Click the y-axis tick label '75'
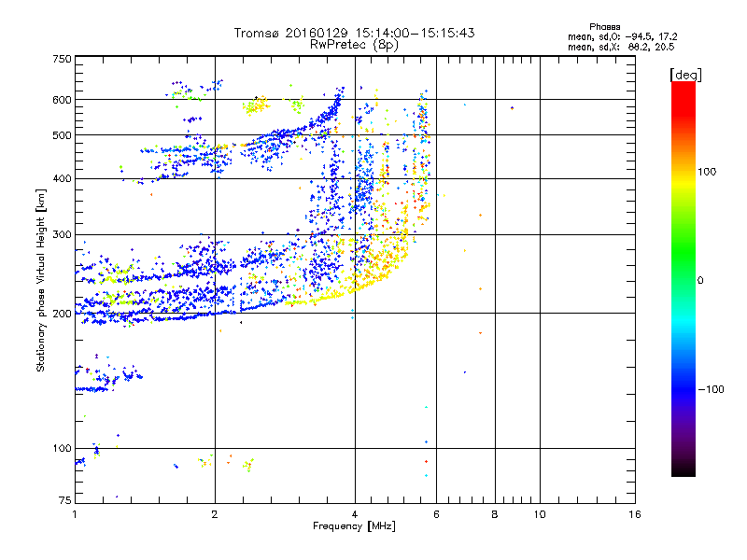Image resolution: width=747 pixels, height=560 pixels. pos(65,500)
